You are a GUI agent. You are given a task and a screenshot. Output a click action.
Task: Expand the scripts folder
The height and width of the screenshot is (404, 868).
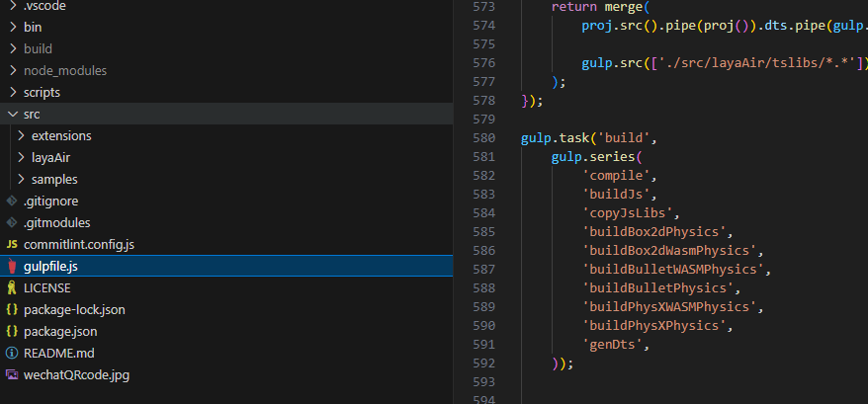point(42,93)
